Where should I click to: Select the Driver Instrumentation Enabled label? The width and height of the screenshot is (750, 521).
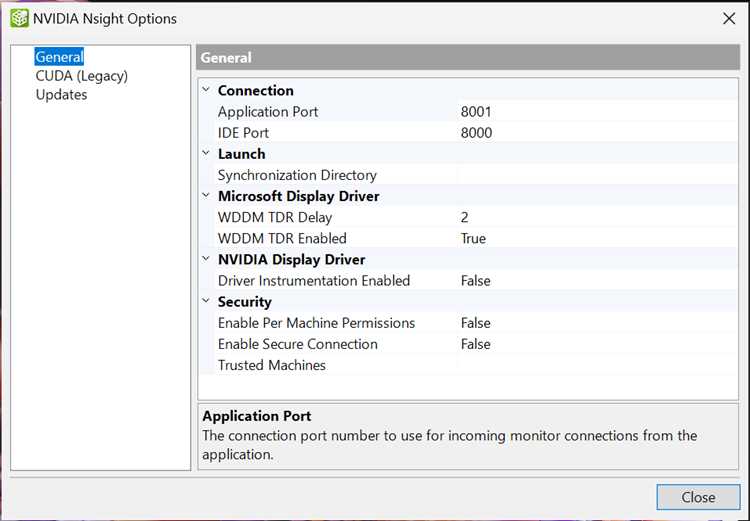tap(314, 280)
